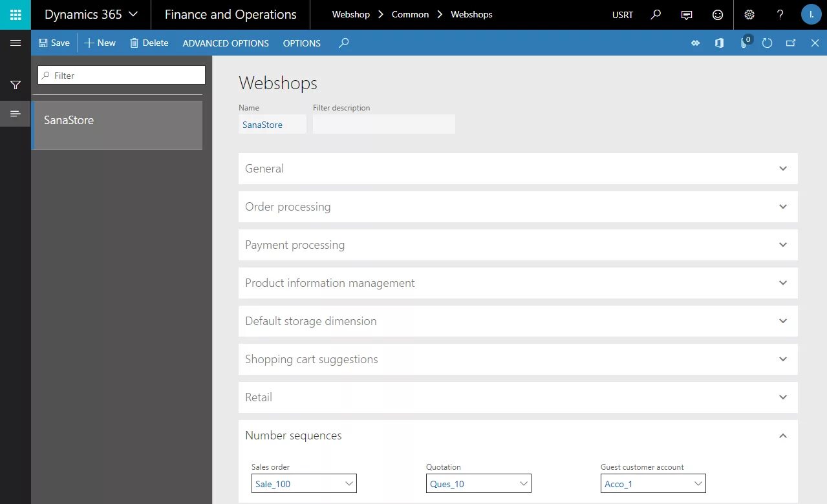Image resolution: width=827 pixels, height=504 pixels.
Task: Click the Name field SanaStore
Action: pyautogui.click(x=272, y=125)
